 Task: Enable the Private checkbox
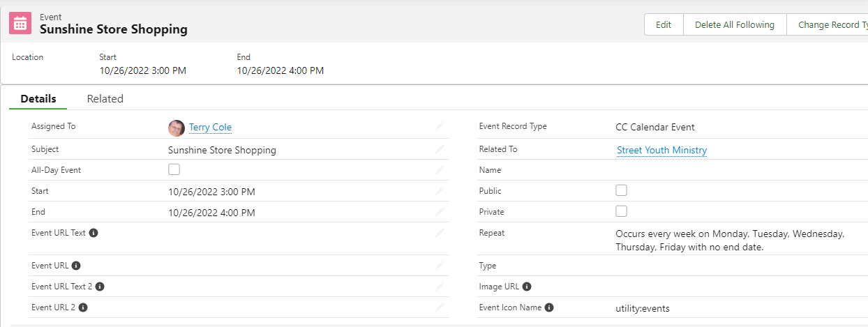tap(621, 211)
